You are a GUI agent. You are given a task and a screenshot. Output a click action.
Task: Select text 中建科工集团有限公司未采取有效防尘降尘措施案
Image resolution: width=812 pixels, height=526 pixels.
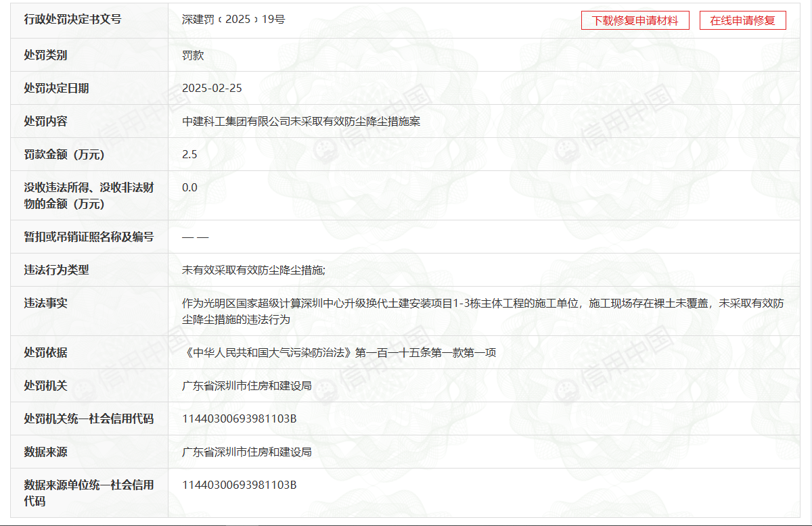[x=301, y=122]
